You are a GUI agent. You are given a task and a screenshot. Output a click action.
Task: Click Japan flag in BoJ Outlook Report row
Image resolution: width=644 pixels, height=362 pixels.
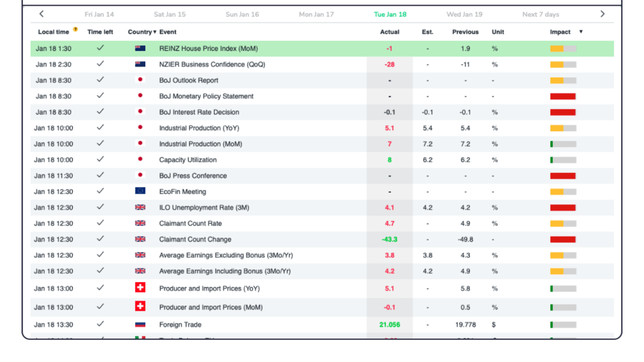pyautogui.click(x=140, y=80)
